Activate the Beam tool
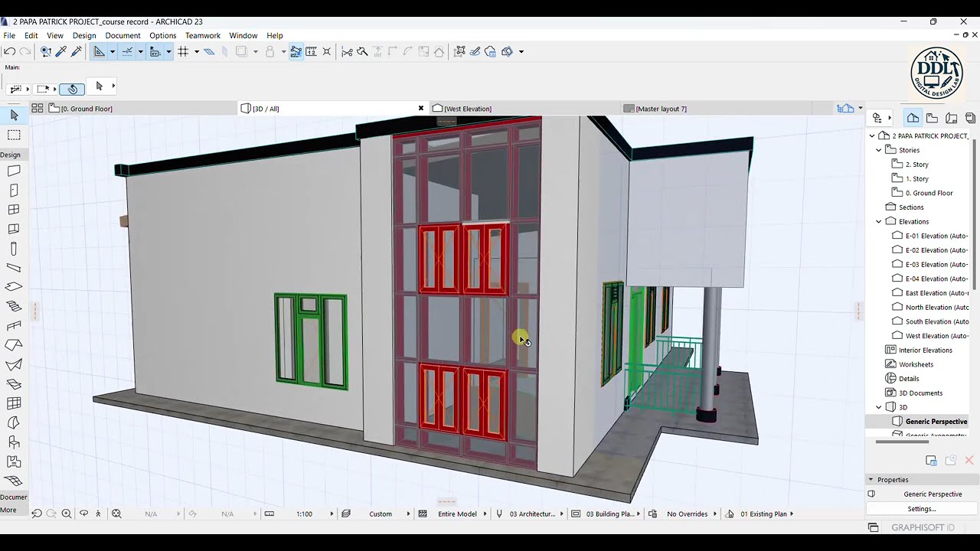980x551 pixels. [14, 268]
